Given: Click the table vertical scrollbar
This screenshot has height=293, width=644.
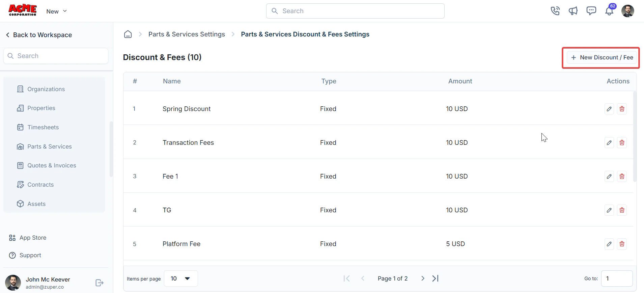Looking at the screenshot, I should point(635,137).
